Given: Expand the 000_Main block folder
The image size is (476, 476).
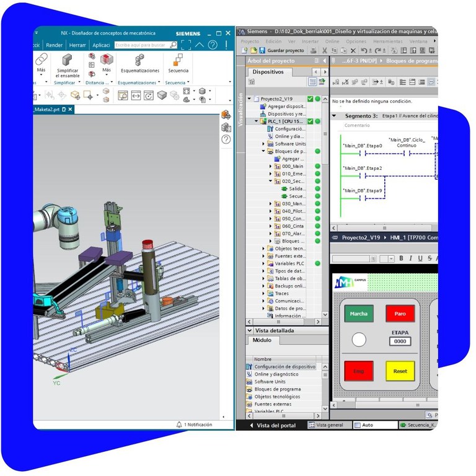Looking at the screenshot, I should [270, 166].
